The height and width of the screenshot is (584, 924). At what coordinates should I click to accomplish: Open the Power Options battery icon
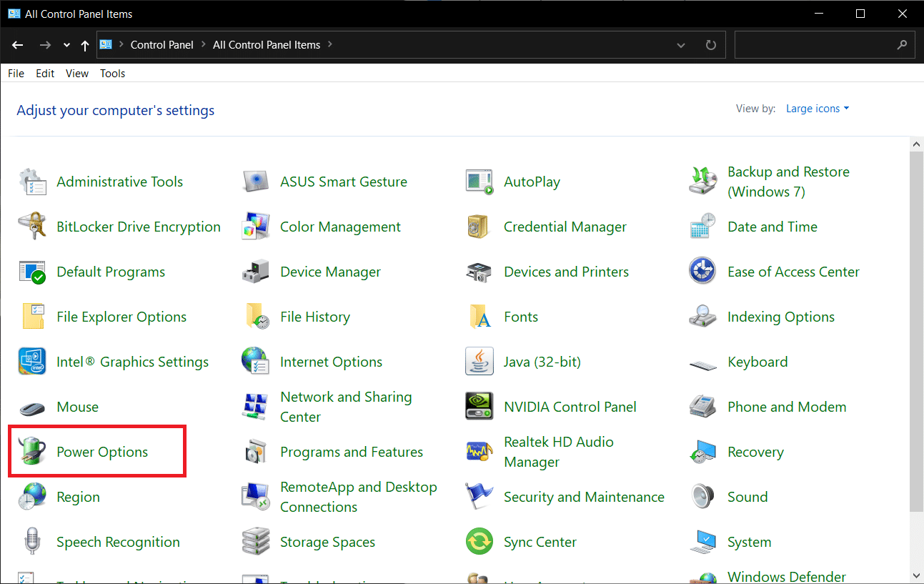32,452
